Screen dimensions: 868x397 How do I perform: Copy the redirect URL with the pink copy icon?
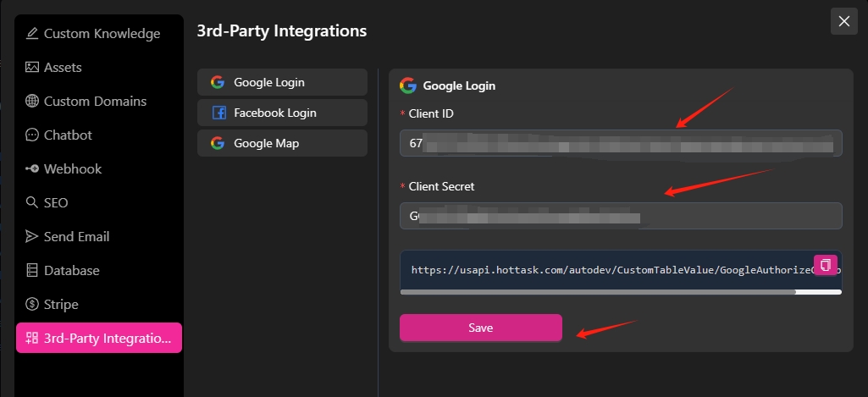826,265
